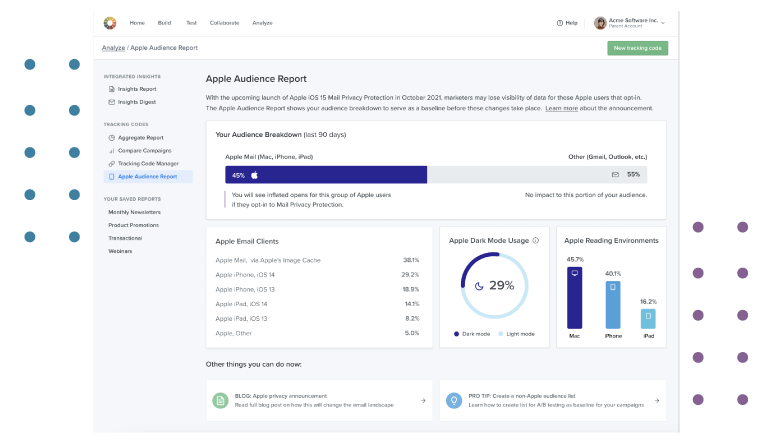Click the Aggregate Report pie icon
Viewport: 769px width, 443px height.
(112, 138)
